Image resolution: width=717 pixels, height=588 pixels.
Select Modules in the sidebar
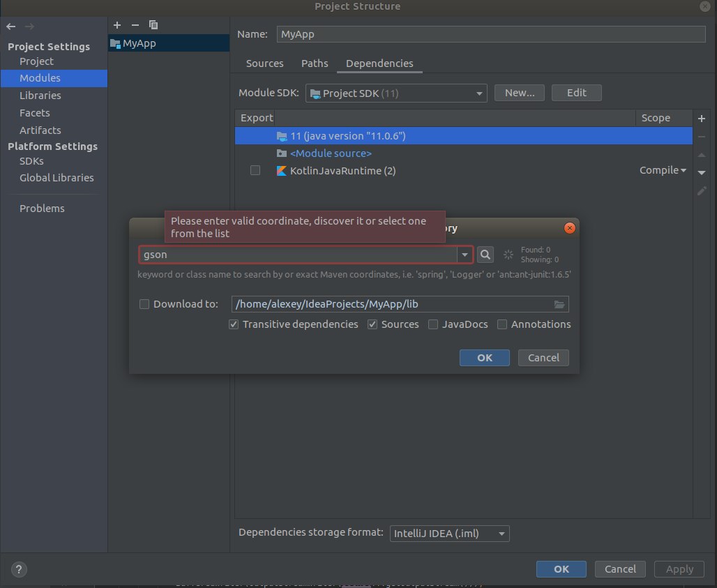coord(54,78)
